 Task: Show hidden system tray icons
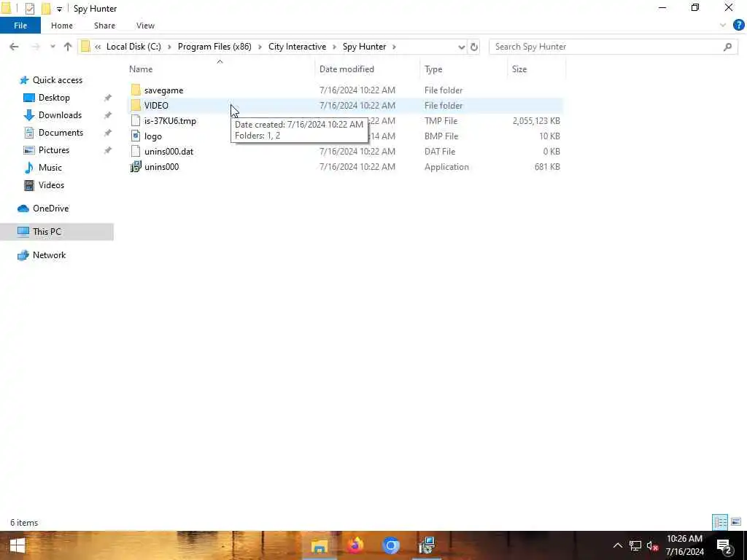(x=617, y=545)
